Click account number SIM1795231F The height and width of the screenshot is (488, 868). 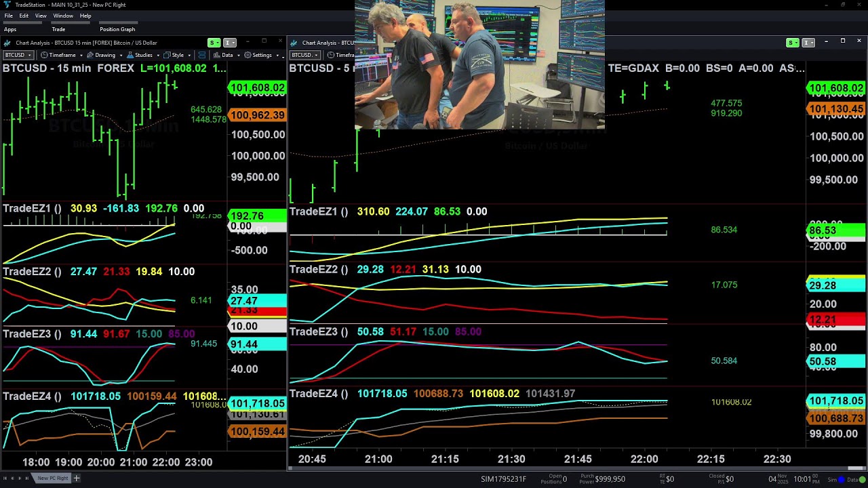point(504,479)
